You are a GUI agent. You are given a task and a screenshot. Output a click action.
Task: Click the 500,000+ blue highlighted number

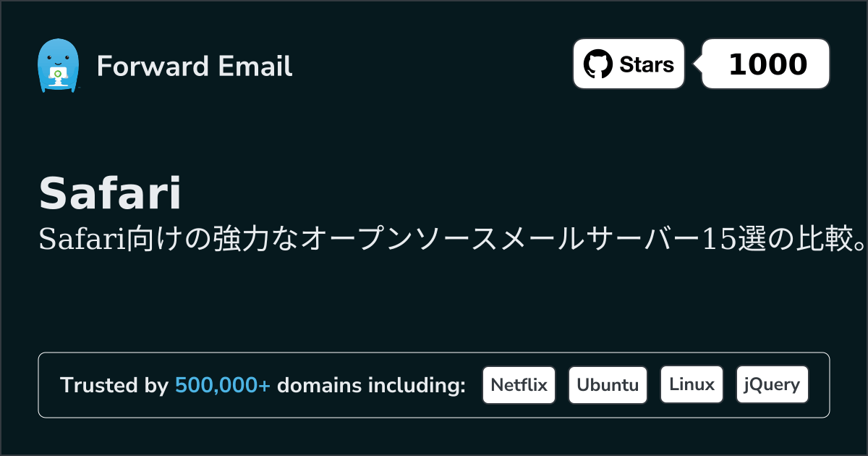[223, 385]
